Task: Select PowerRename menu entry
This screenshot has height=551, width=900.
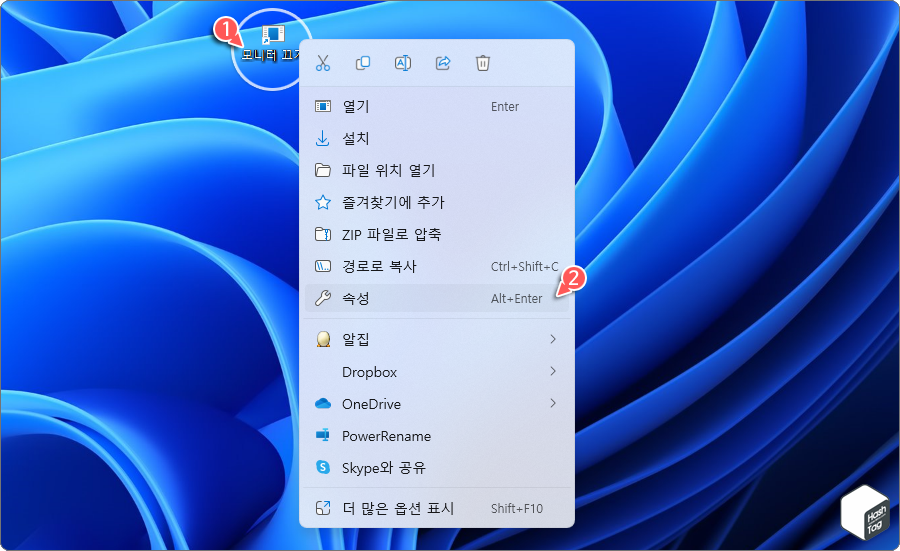Action: tap(437, 436)
